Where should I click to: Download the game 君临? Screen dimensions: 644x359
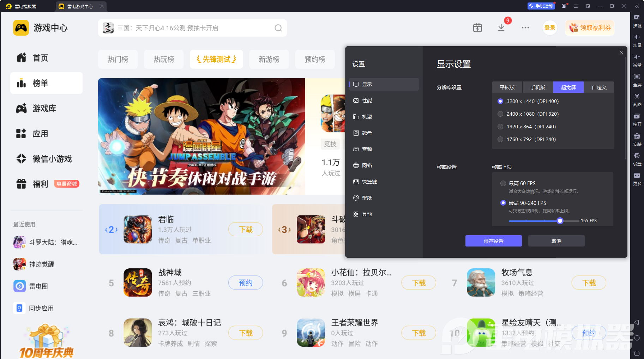tap(246, 230)
